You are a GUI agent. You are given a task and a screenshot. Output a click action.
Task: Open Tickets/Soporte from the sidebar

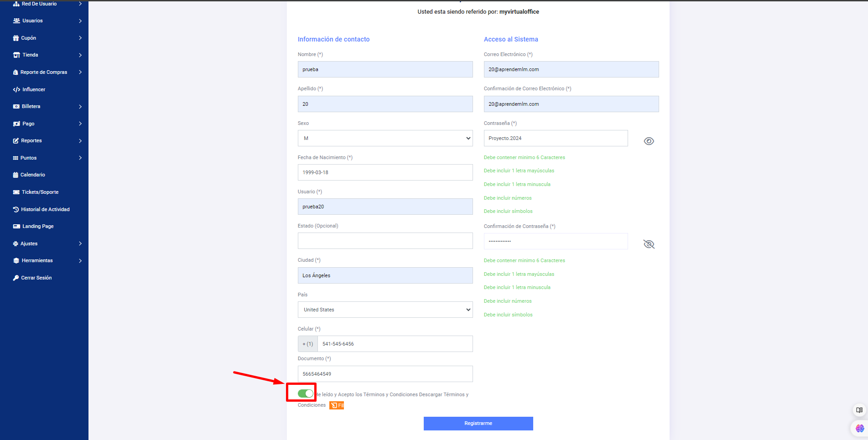pos(40,192)
